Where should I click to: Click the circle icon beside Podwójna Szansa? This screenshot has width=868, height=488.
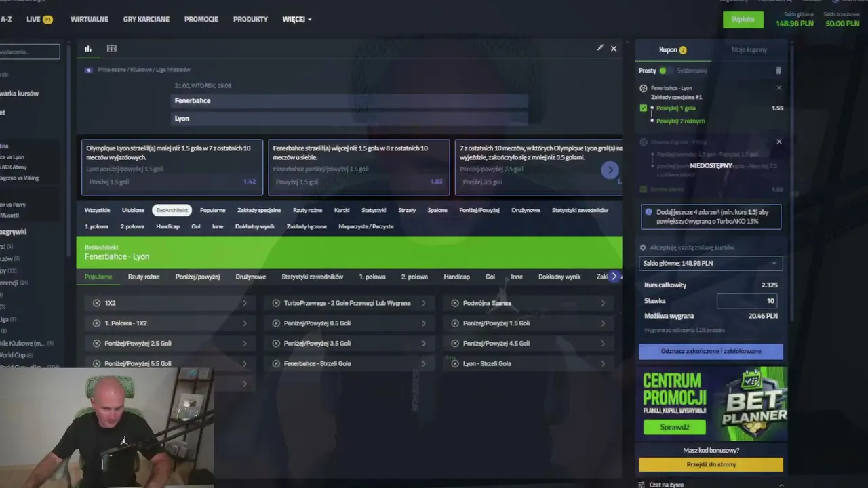(x=455, y=303)
